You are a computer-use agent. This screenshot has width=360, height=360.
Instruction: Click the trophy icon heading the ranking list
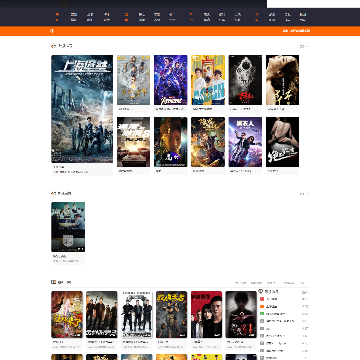tap(261, 291)
